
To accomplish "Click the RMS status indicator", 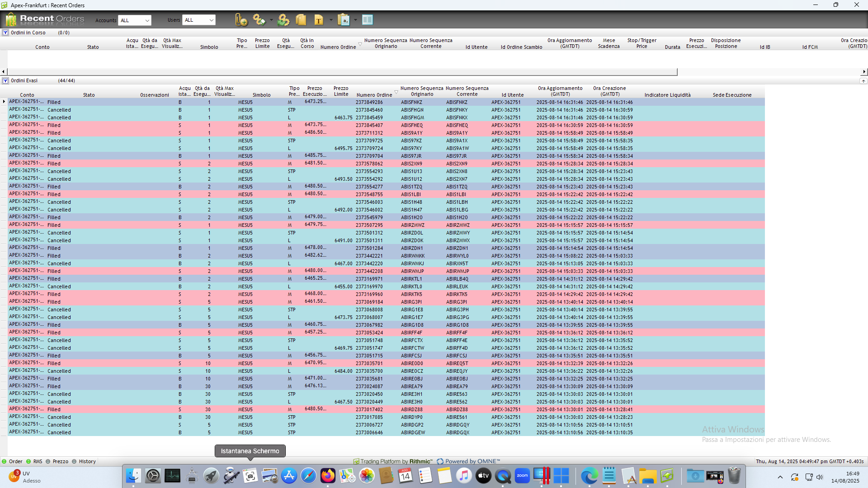I will 38,461.
